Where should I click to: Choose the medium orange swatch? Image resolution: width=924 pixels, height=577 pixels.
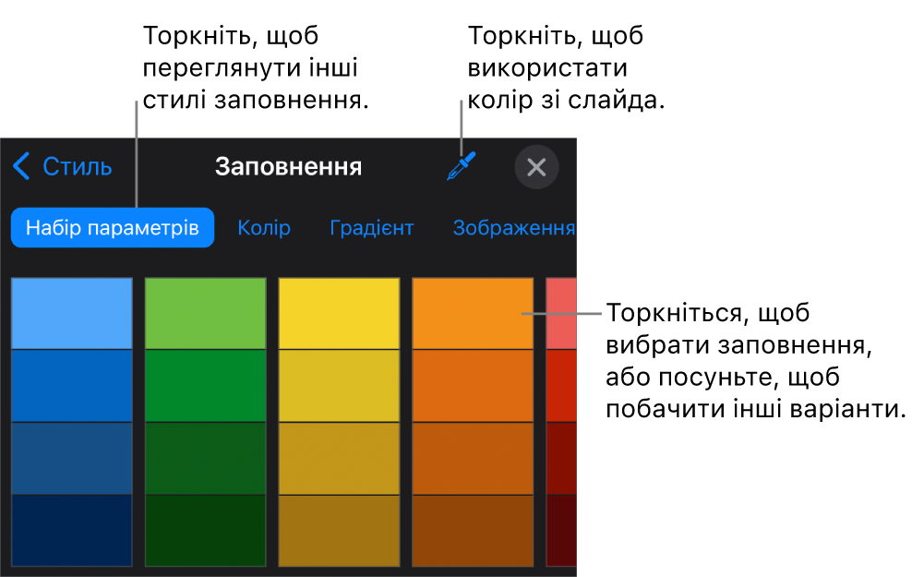474,386
